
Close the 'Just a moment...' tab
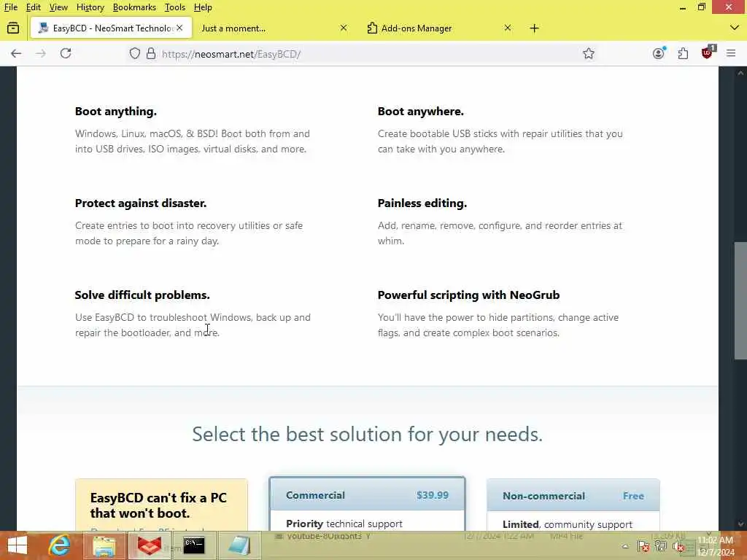344,28
